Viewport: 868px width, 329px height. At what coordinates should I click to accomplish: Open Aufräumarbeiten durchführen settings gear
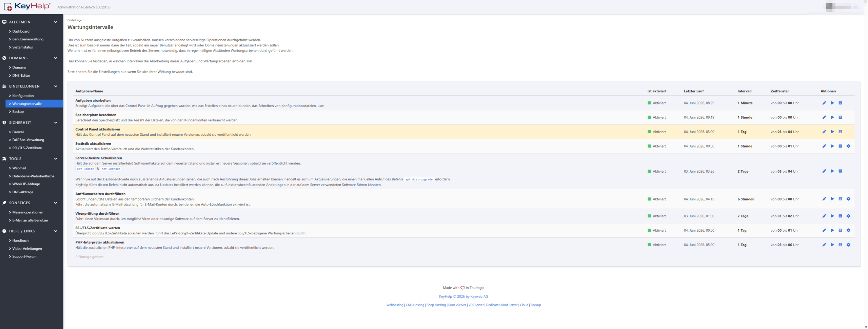[849, 199]
